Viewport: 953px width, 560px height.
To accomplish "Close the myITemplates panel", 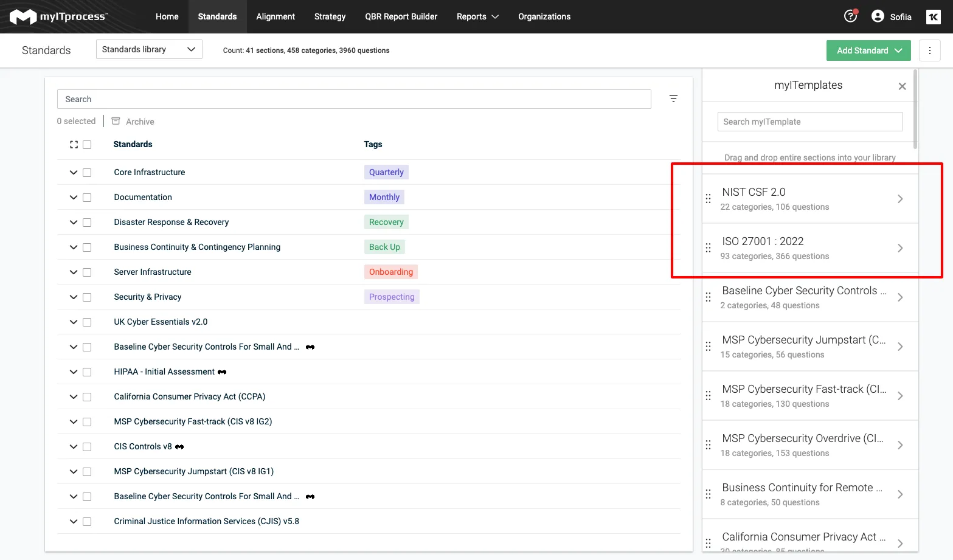I will (902, 86).
